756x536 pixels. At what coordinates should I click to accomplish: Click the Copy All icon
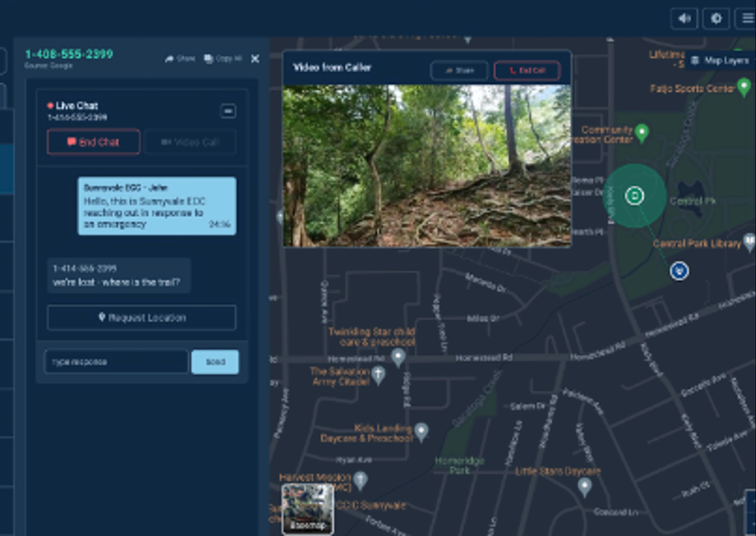coord(209,59)
